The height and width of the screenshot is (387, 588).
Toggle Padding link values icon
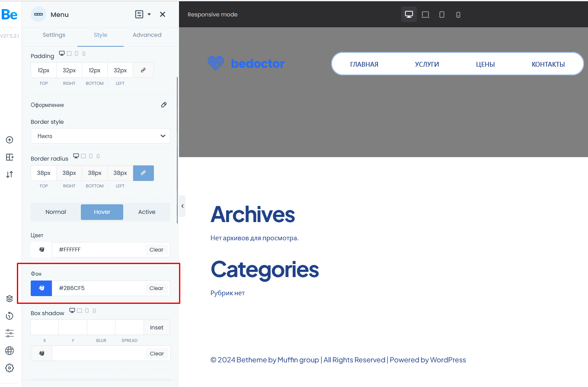[143, 70]
